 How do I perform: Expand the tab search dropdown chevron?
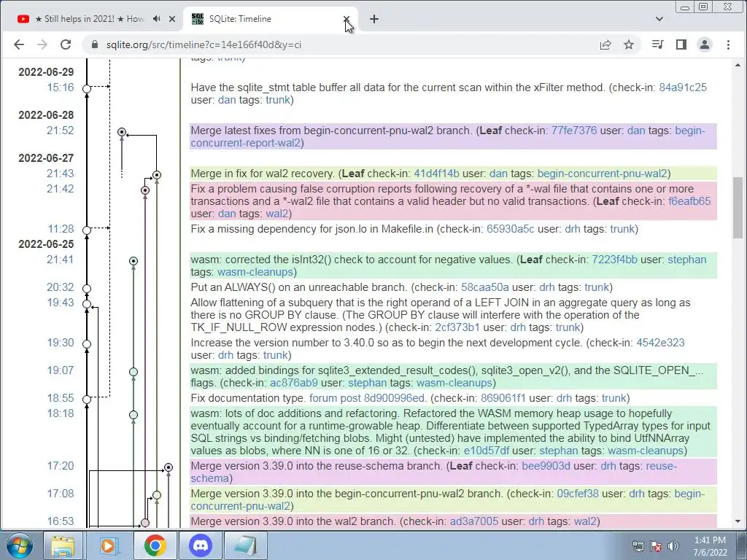pyautogui.click(x=659, y=19)
